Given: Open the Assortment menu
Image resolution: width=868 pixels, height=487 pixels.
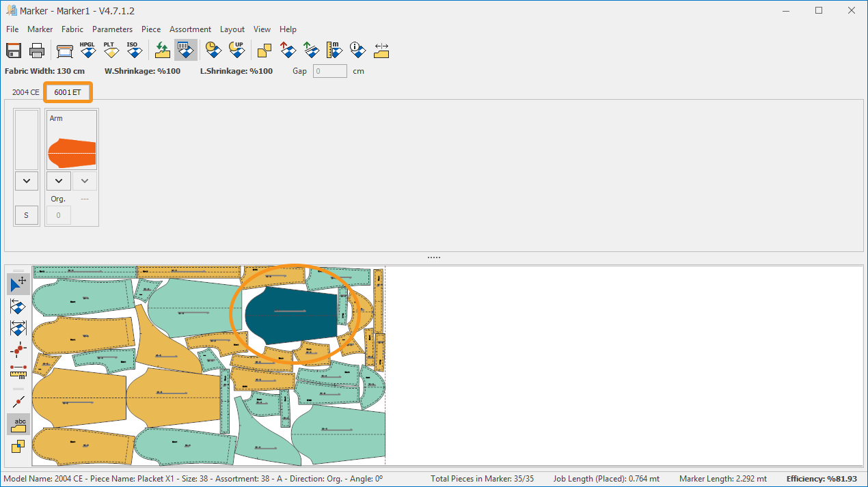Looking at the screenshot, I should [190, 29].
